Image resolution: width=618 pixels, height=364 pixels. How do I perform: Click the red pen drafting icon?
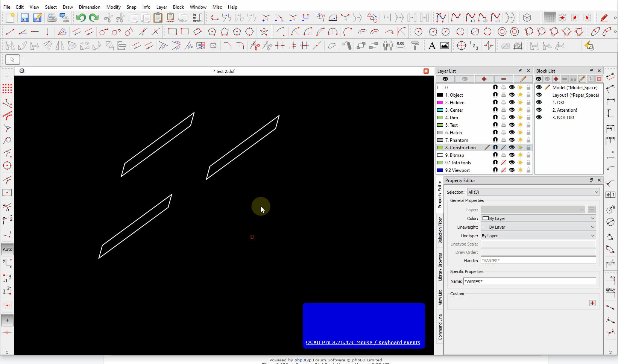604,18
